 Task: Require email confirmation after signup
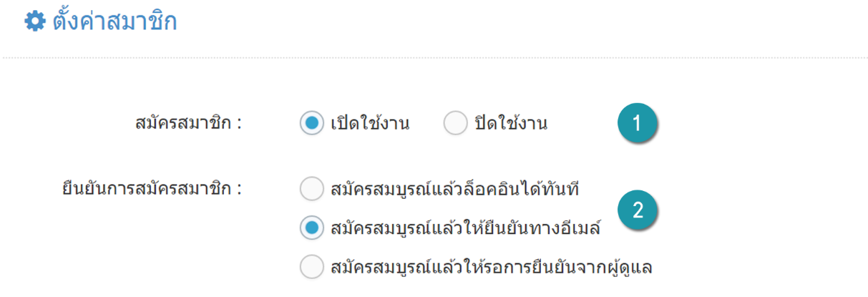pyautogui.click(x=312, y=229)
